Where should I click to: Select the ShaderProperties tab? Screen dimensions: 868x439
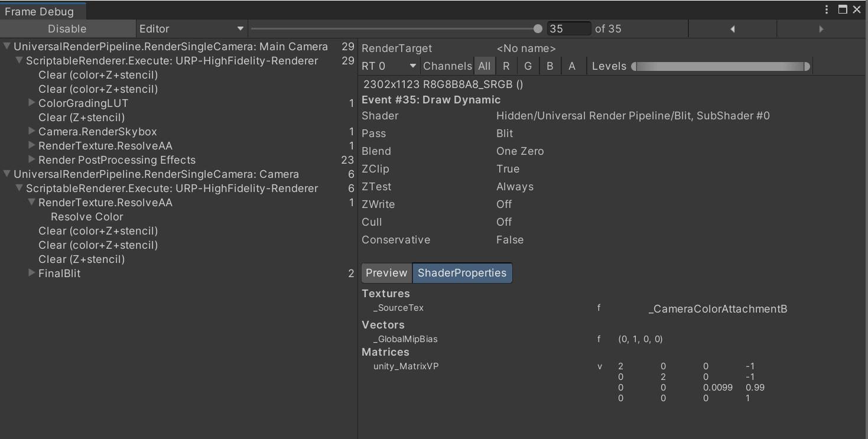point(462,273)
